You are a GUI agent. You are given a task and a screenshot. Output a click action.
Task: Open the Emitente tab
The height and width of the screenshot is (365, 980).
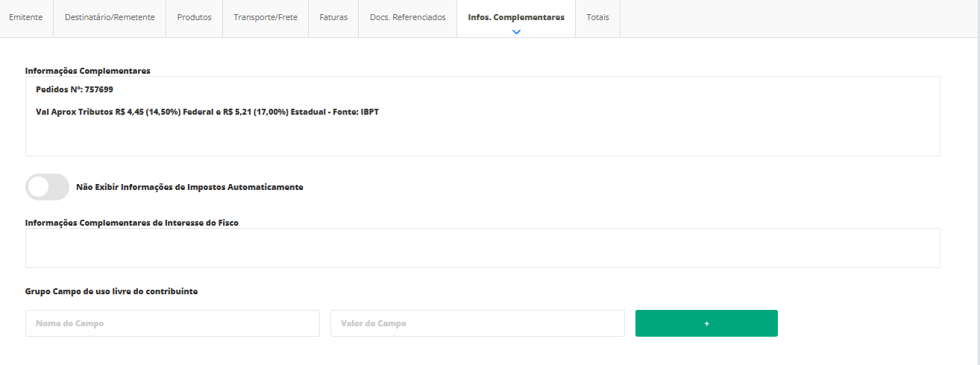(x=26, y=17)
